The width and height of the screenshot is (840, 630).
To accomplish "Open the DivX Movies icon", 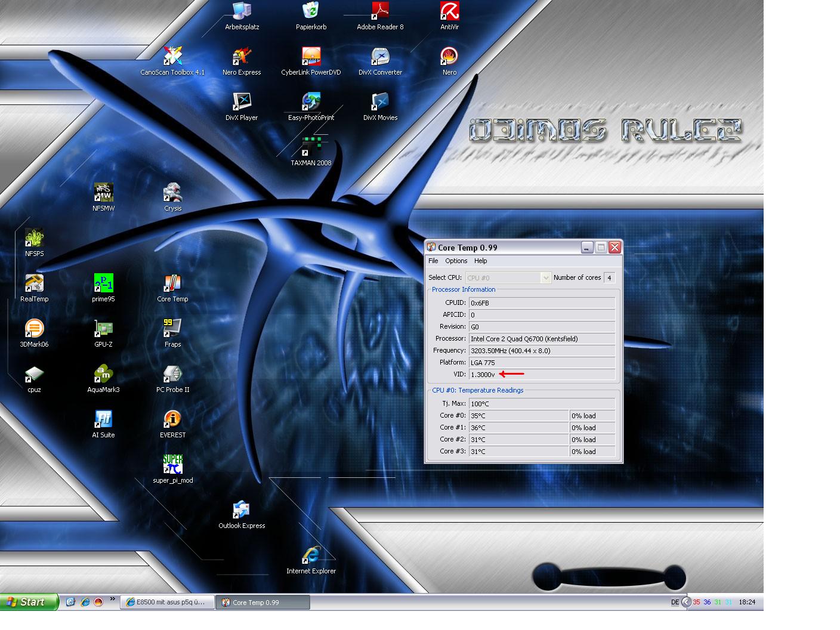I will 380,107.
